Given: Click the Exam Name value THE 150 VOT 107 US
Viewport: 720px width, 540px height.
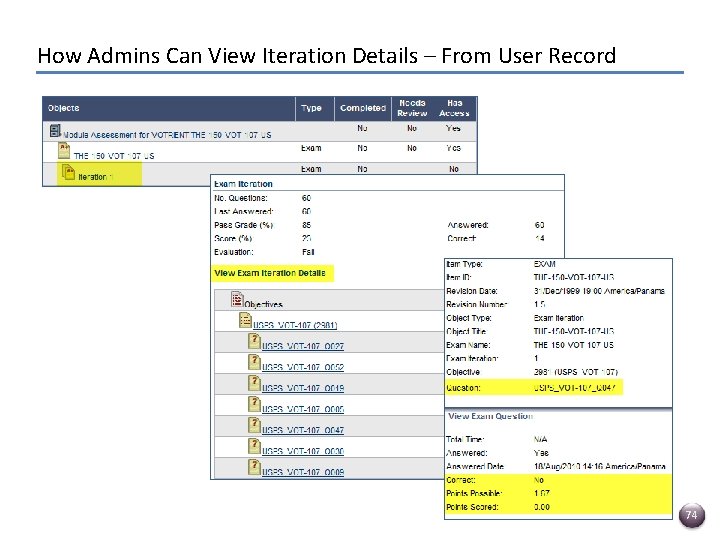Looking at the screenshot, I should pyautogui.click(x=574, y=345).
